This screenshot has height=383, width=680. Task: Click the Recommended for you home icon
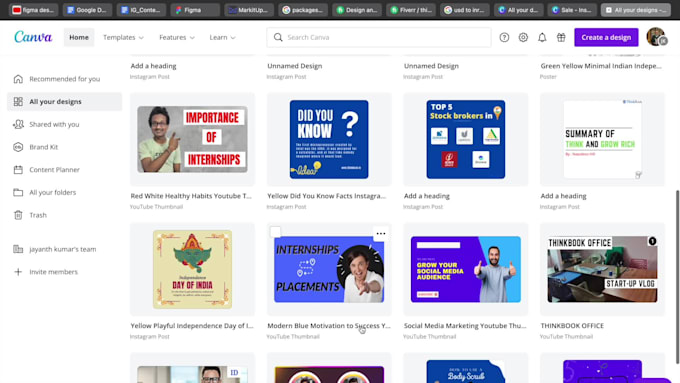[18, 79]
